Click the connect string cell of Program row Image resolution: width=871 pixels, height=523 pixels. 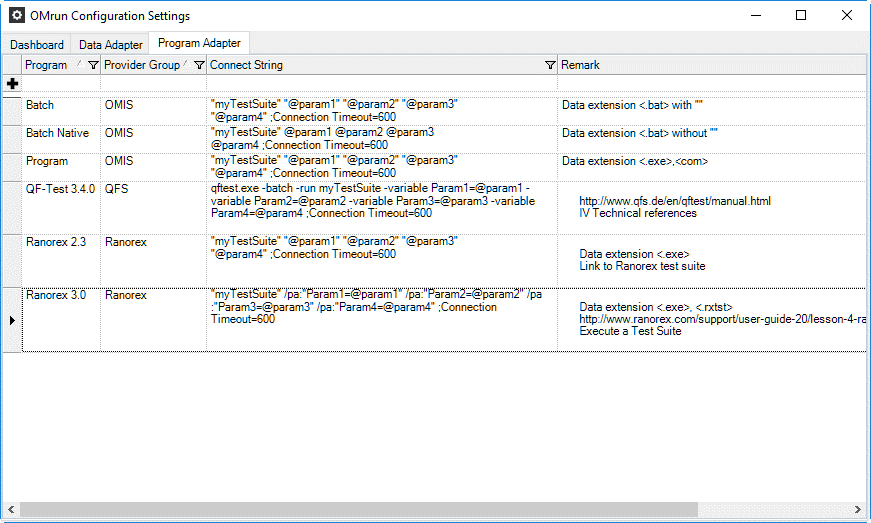(x=382, y=167)
